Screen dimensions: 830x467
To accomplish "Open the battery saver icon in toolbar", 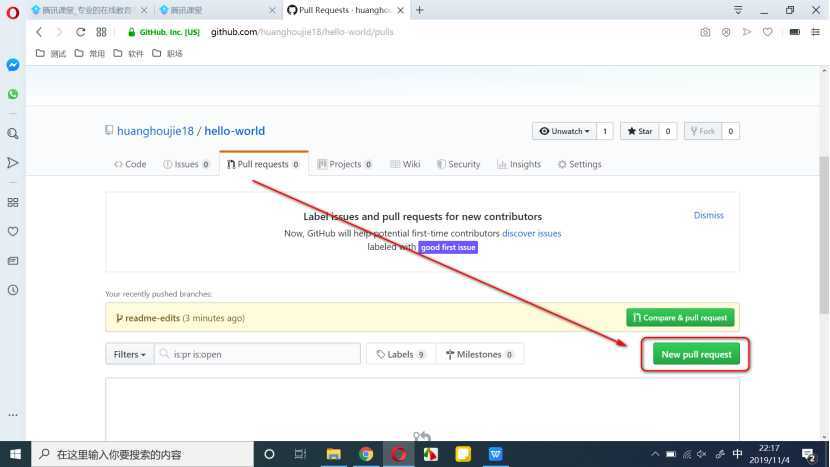I will pos(795,32).
